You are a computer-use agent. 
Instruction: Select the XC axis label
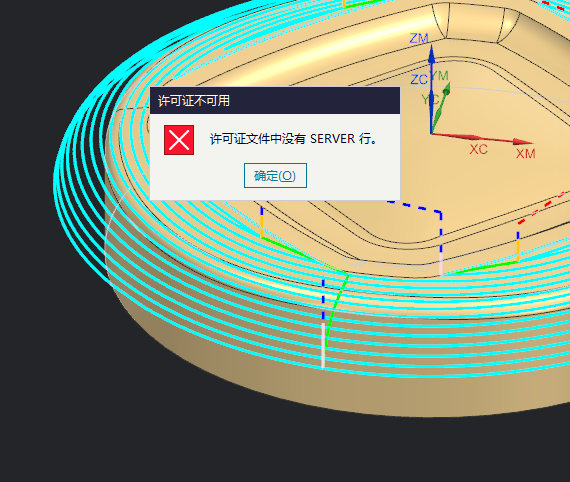pos(478,149)
